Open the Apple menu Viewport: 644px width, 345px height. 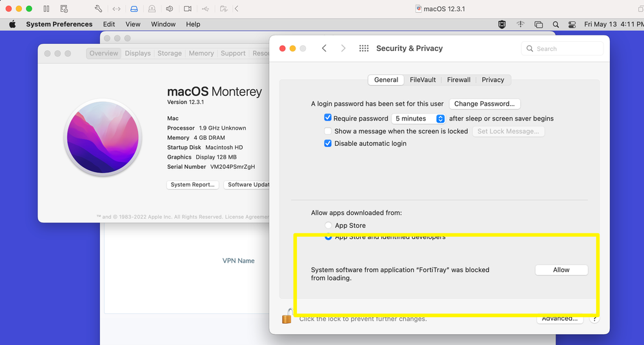[12, 25]
